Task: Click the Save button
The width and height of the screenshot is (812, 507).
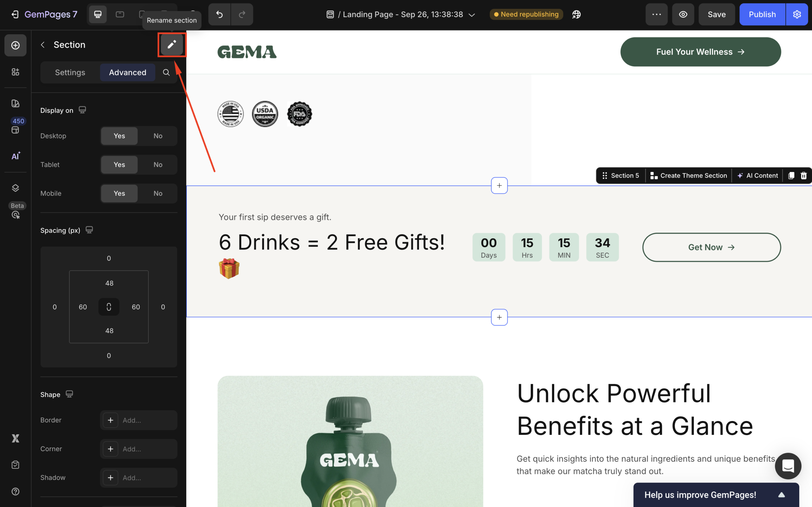Action: point(717,14)
